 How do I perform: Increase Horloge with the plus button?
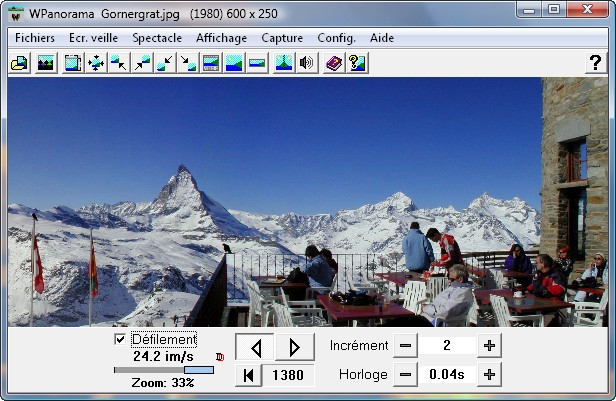489,375
